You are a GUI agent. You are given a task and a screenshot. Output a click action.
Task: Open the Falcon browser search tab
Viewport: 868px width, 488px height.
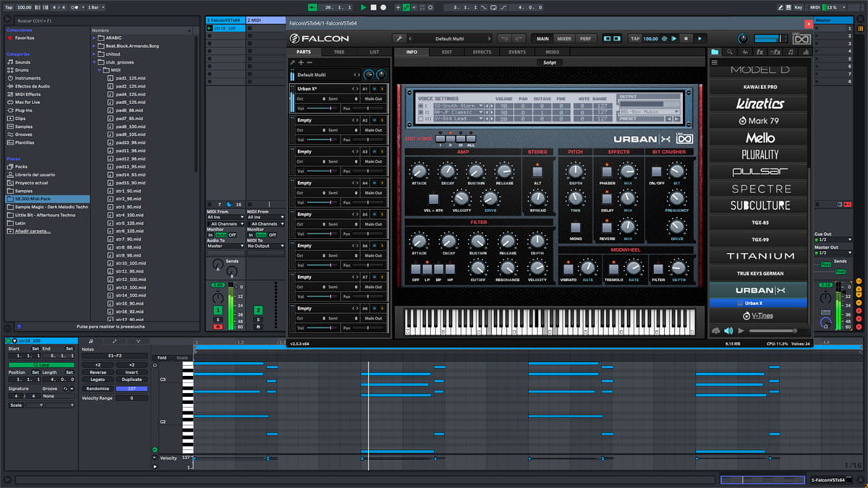(x=730, y=52)
